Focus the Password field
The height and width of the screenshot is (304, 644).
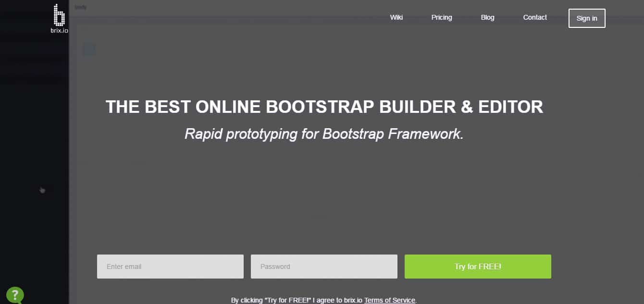pyautogui.click(x=324, y=267)
